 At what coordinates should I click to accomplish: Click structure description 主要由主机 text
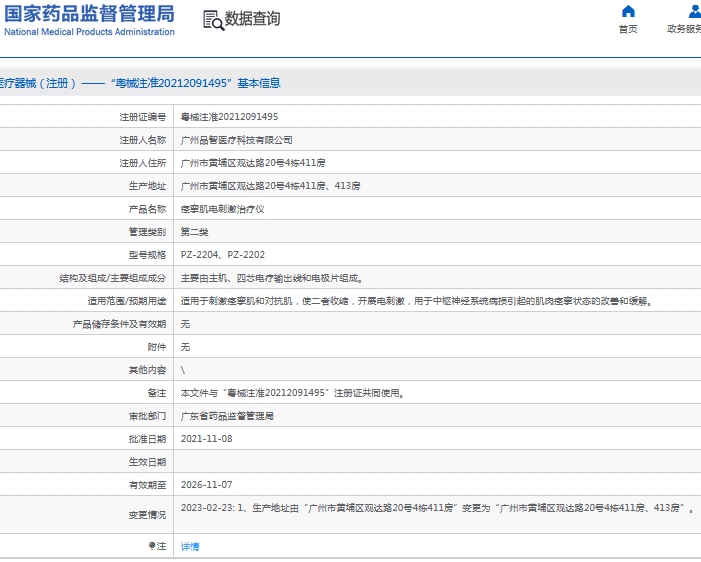click(271, 278)
